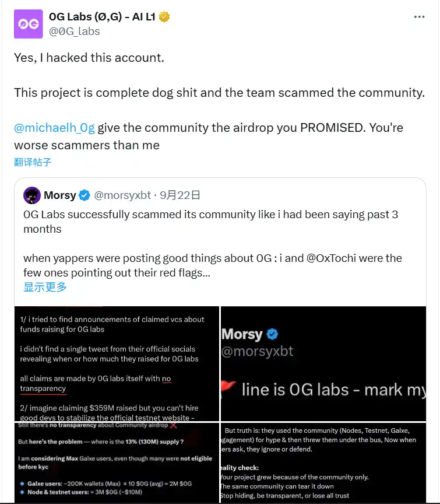The height and width of the screenshot is (504, 440).
Task: Click the gold verified badge
Action: click(x=165, y=17)
